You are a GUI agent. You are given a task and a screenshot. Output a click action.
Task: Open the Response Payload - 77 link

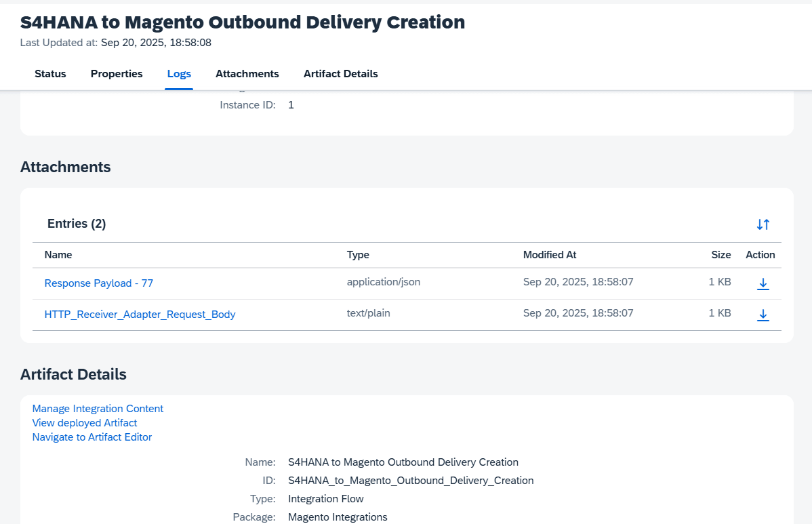(99, 283)
